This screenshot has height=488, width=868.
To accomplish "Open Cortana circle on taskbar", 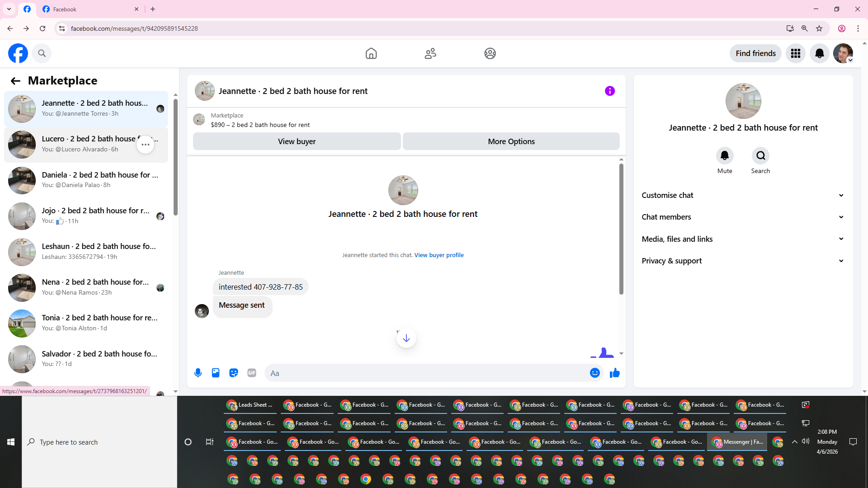I will point(188,442).
